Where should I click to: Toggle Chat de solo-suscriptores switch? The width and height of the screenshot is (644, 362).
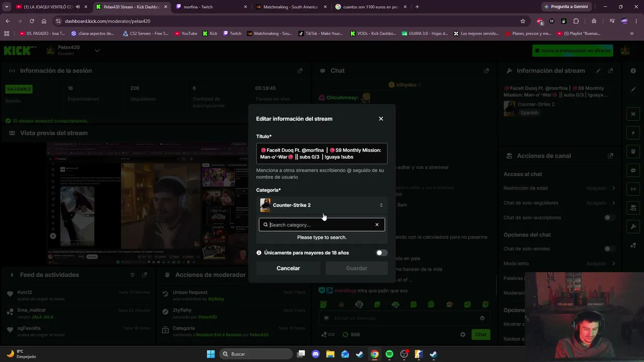609,218
